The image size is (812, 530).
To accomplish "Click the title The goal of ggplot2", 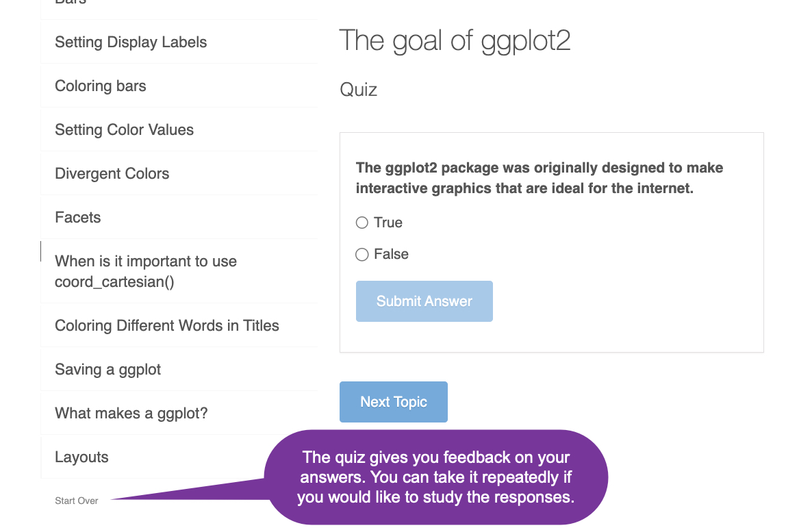I will pyautogui.click(x=455, y=40).
